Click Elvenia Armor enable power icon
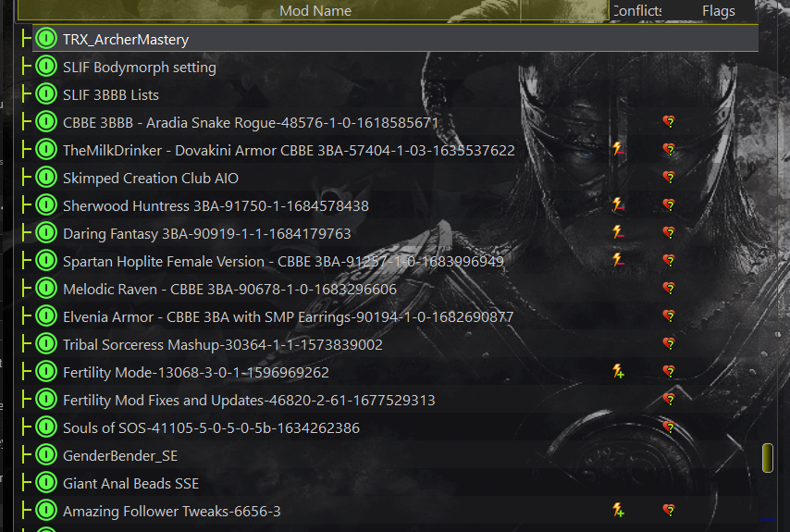 [46, 315]
